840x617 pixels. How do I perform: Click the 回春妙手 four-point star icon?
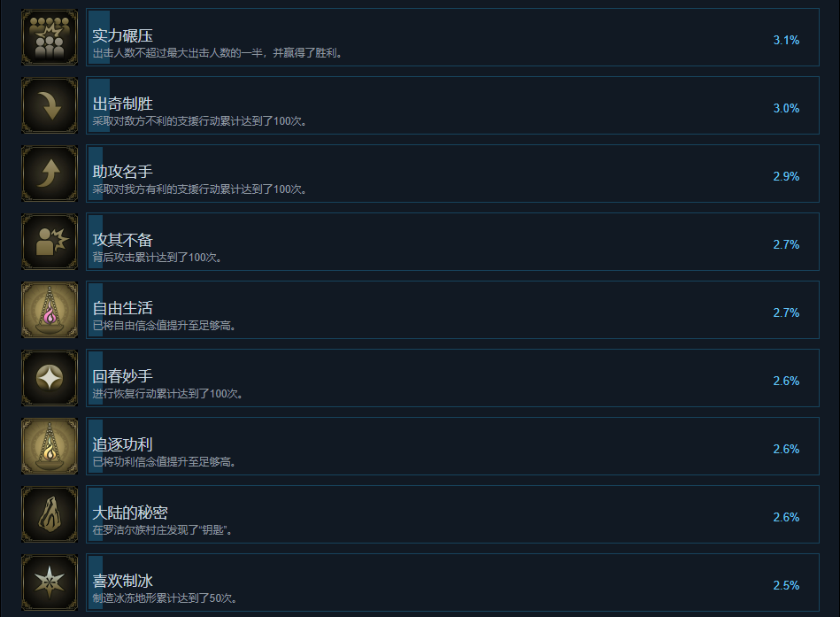(50, 378)
